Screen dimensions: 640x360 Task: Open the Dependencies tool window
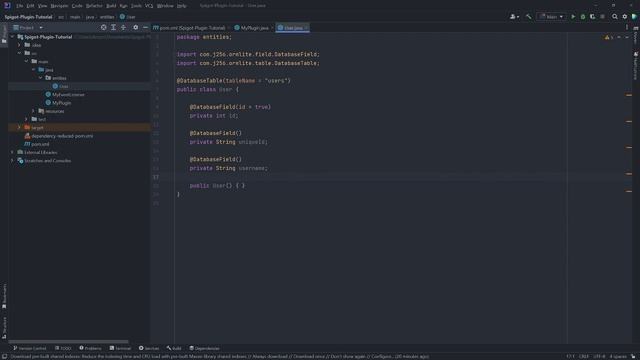pyautogui.click(x=204, y=348)
